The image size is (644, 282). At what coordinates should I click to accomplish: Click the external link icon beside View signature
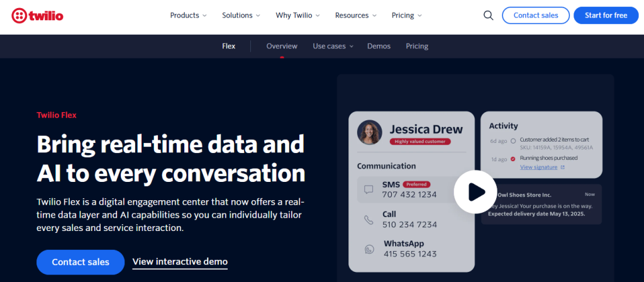[562, 167]
